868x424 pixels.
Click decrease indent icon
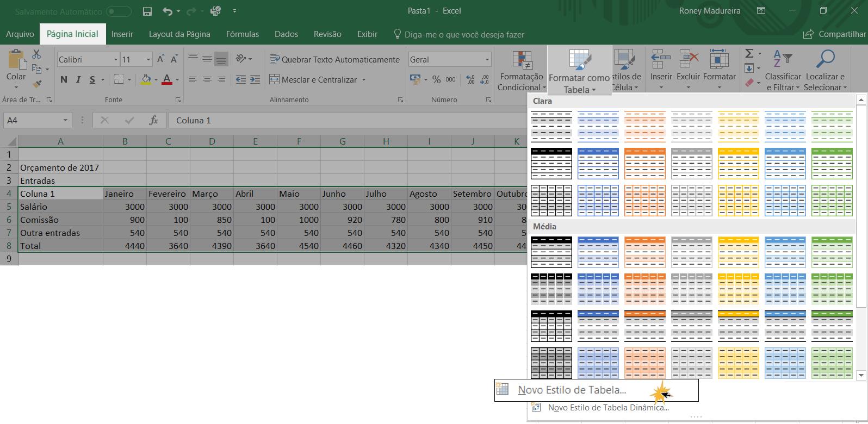(x=241, y=79)
